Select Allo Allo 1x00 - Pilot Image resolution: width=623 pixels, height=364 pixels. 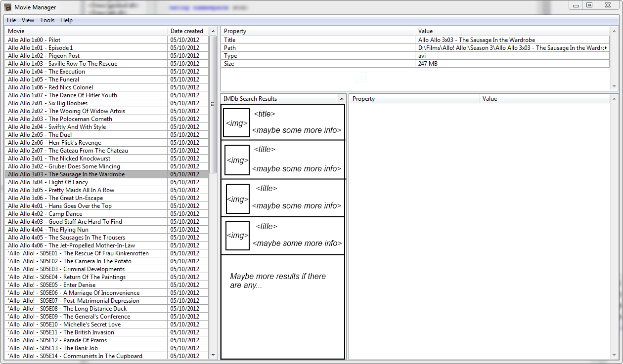tap(34, 40)
